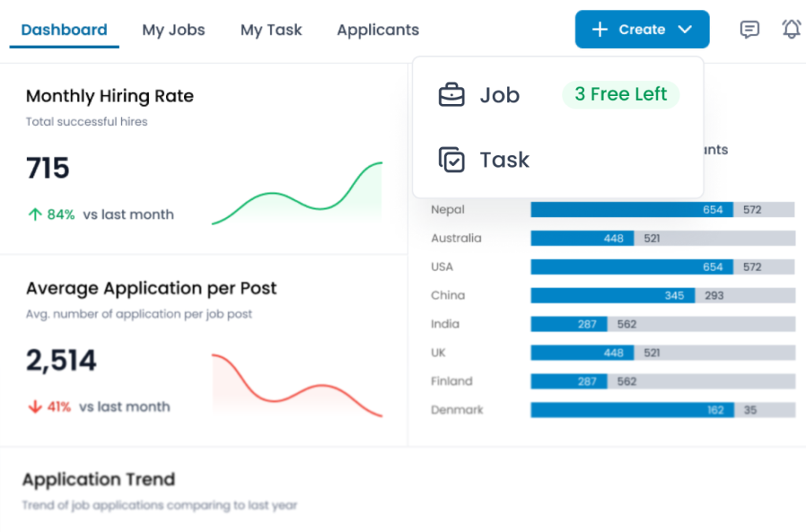806x532 pixels.
Task: Go to the My Task tab
Action: point(271,30)
